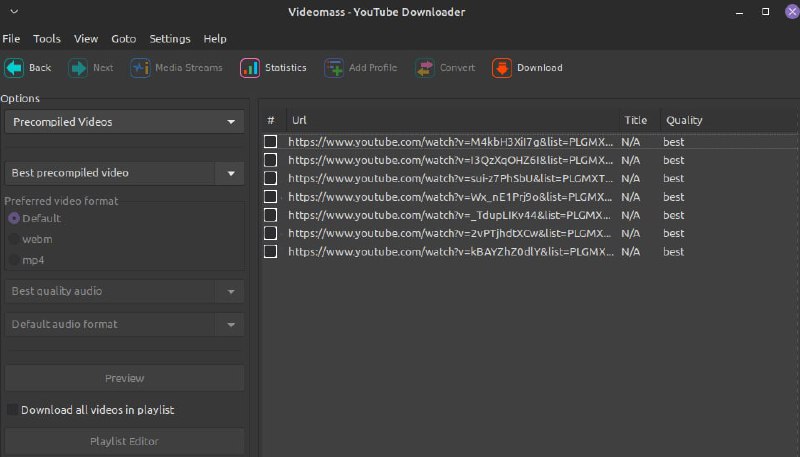This screenshot has width=800, height=457.
Task: Enable Download all videos in playlist
Action: (12, 410)
